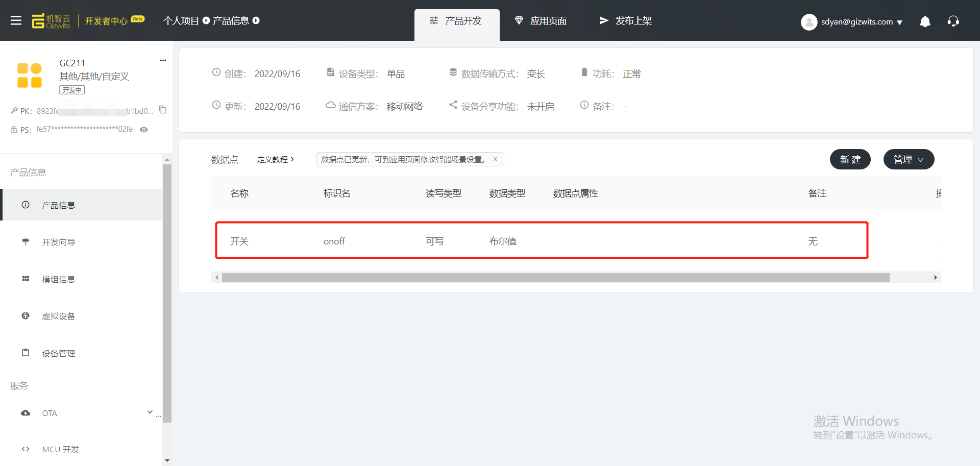Screen dimensions: 980x466
Task: Click the 新建 button
Action: [x=850, y=159]
